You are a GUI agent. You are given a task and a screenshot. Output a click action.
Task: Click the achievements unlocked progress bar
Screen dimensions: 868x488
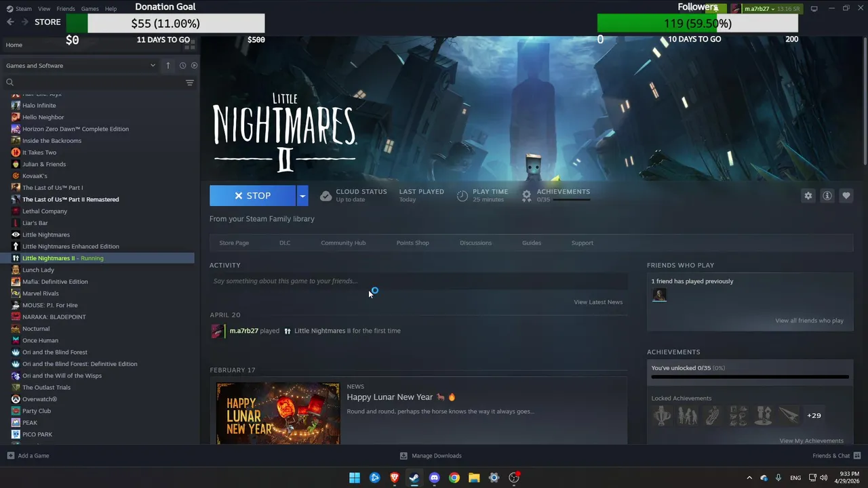(x=750, y=377)
